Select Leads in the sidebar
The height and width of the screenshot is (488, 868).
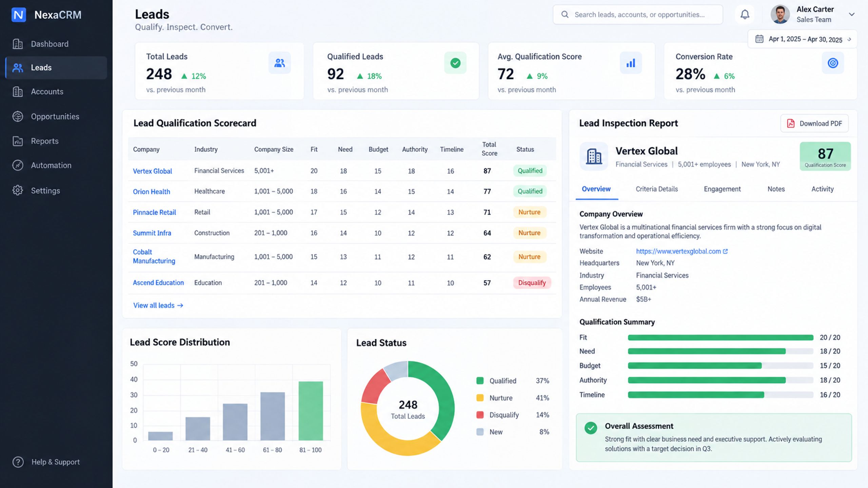coord(56,67)
